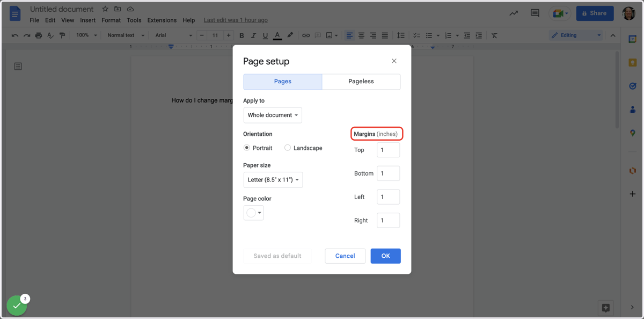Clear text formatting
This screenshot has width=644, height=319.
pyautogui.click(x=494, y=35)
